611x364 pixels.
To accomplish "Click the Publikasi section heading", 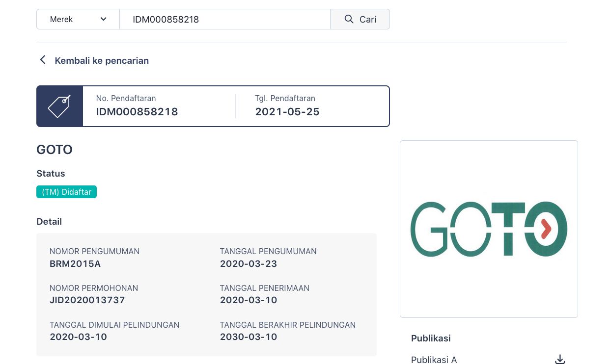I will tap(431, 338).
